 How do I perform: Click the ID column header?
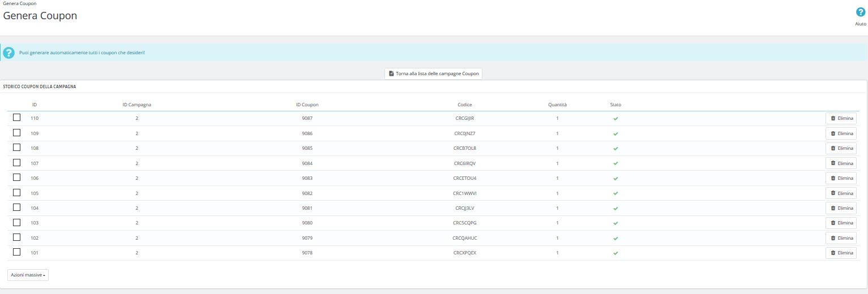coord(35,105)
